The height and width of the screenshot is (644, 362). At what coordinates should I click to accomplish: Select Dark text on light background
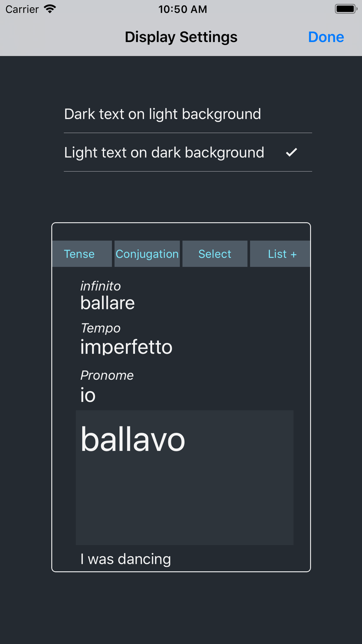[x=188, y=114]
